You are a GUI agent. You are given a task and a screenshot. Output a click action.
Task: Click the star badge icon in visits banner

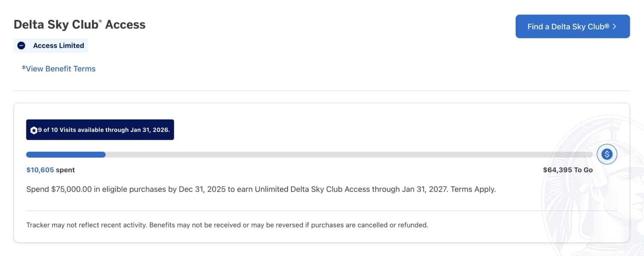[34, 130]
